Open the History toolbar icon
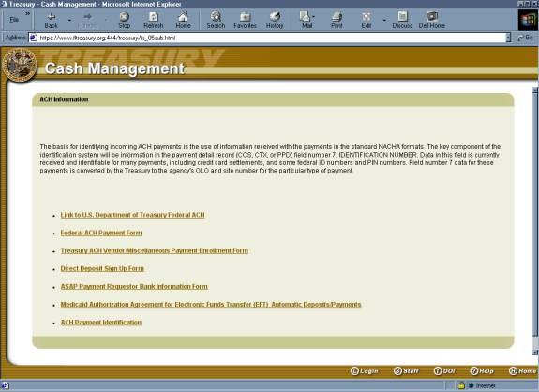The image size is (539, 392). tap(275, 21)
